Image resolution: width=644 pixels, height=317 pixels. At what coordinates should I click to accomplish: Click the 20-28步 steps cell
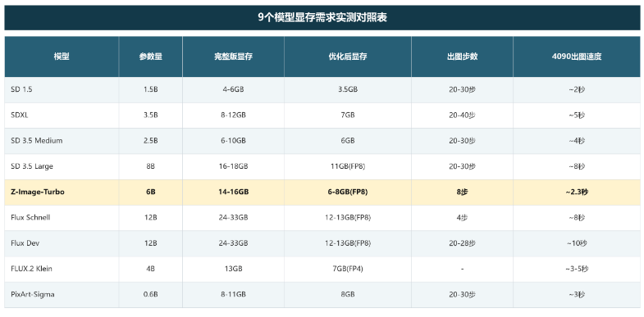tap(462, 243)
